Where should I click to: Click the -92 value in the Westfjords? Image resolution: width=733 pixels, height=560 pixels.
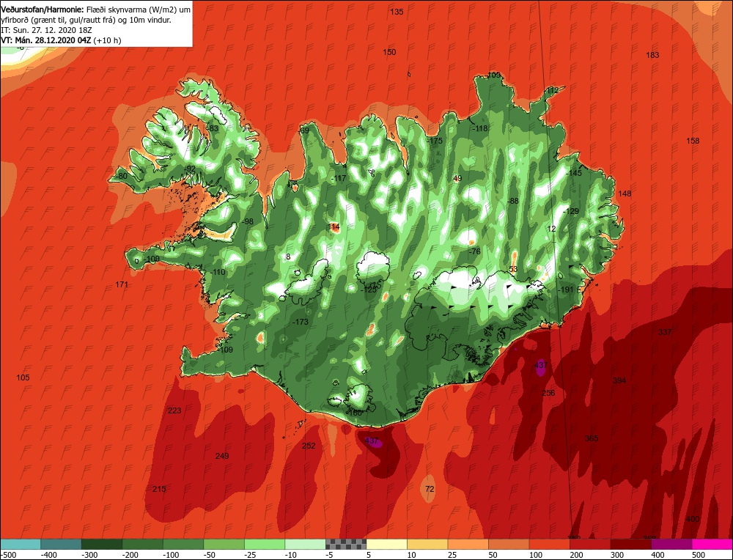[189, 169]
